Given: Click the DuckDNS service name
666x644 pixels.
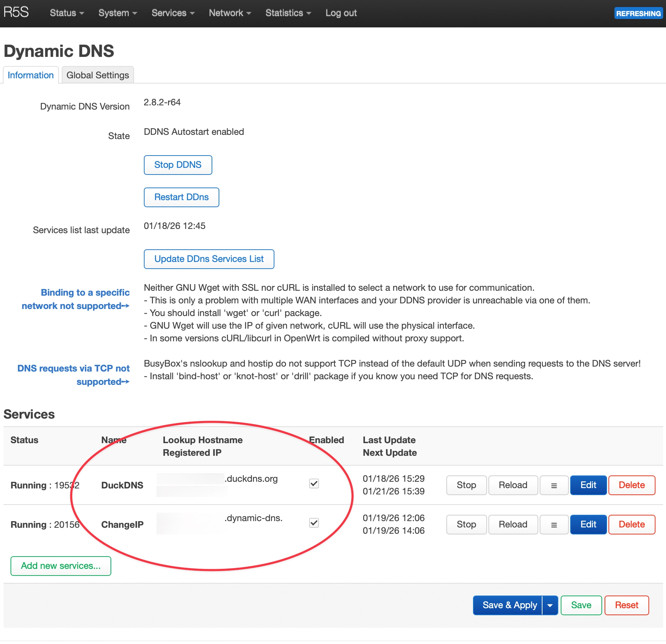Looking at the screenshot, I should point(122,485).
